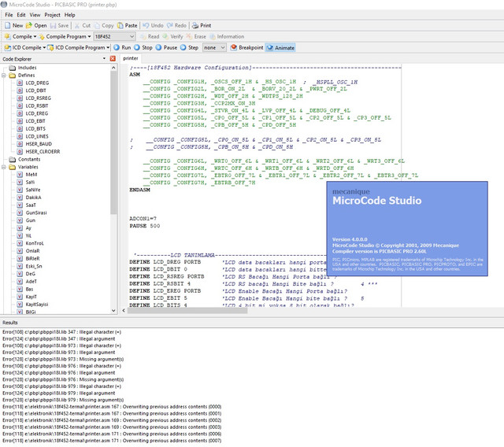Screen dimensions: 504x447
Task: Click the Cut toolbar icon
Action: tap(77, 25)
